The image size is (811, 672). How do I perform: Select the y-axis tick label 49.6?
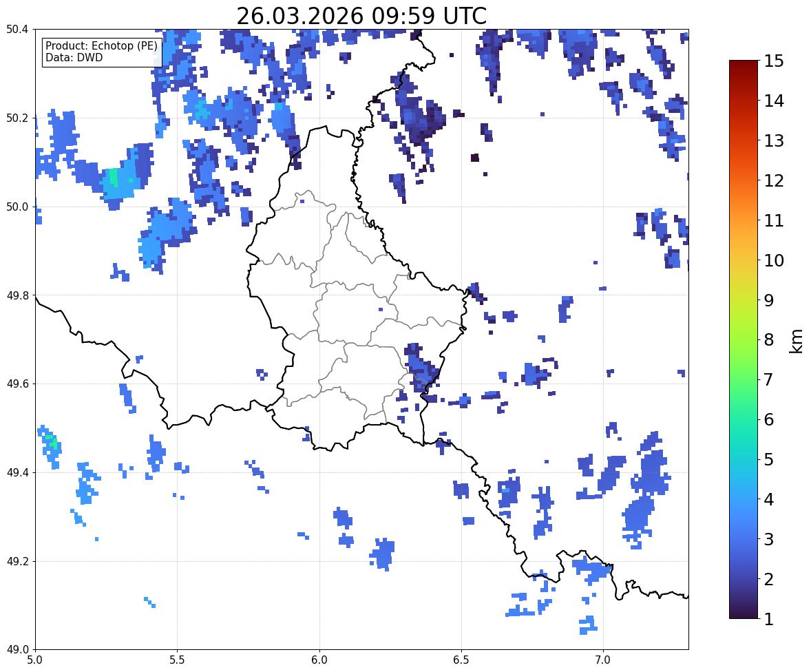[x=17, y=384]
